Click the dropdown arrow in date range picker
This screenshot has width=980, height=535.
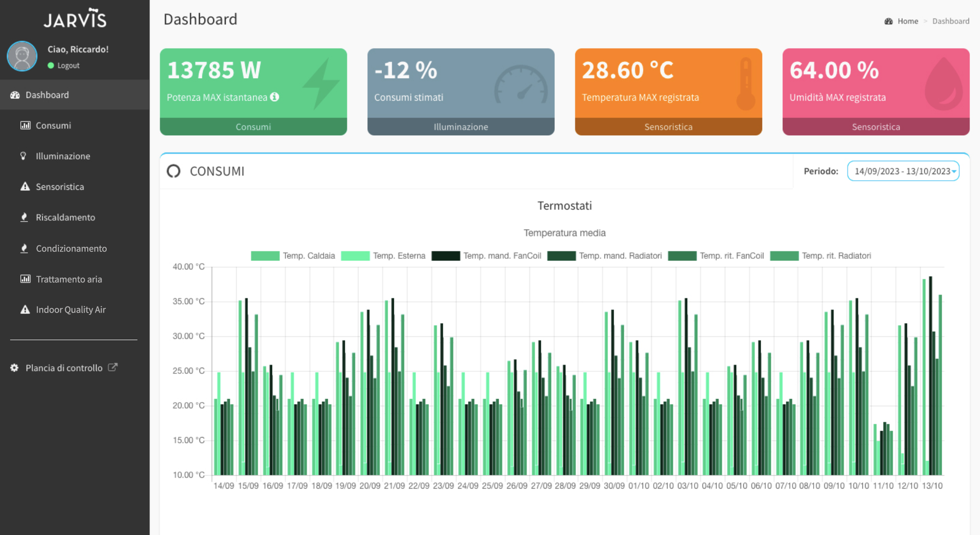(953, 172)
